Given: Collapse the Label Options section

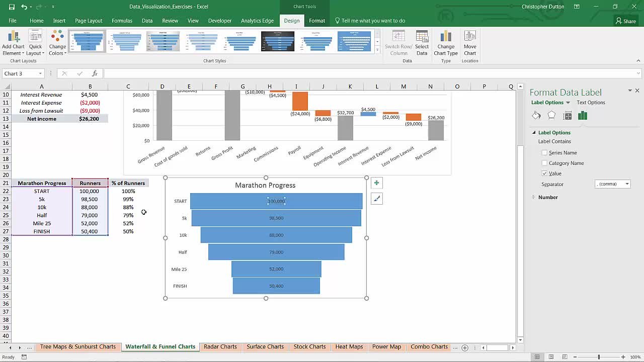Looking at the screenshot, I should (x=534, y=133).
